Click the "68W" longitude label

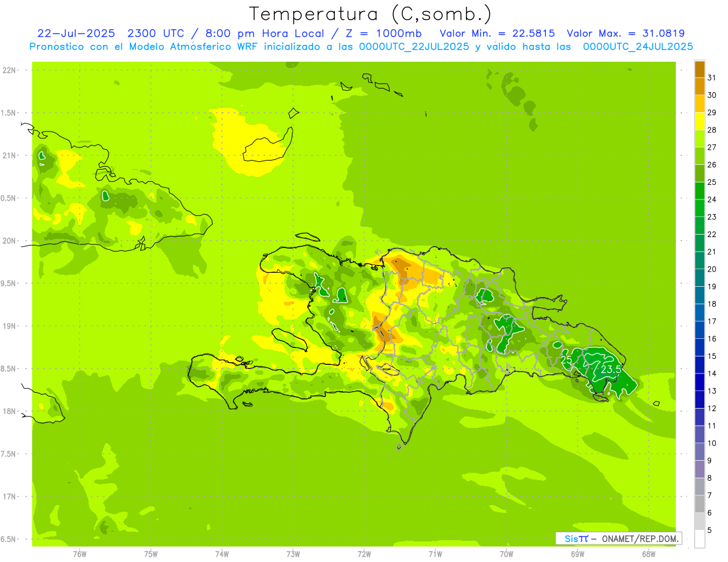(x=649, y=554)
